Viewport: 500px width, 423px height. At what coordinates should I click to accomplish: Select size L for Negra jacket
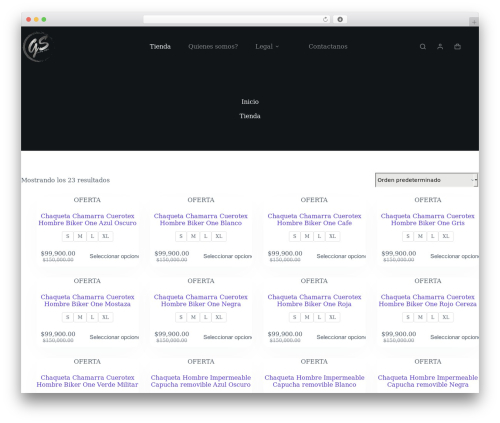(x=206, y=317)
